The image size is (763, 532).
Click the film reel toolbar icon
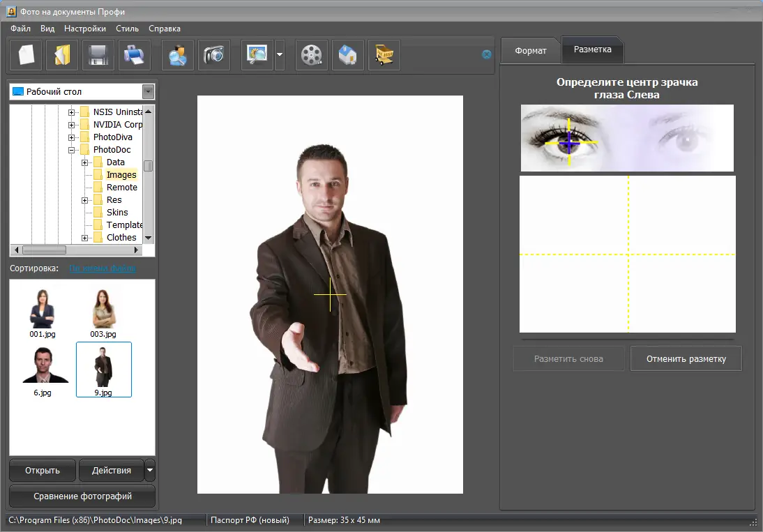[x=312, y=55]
